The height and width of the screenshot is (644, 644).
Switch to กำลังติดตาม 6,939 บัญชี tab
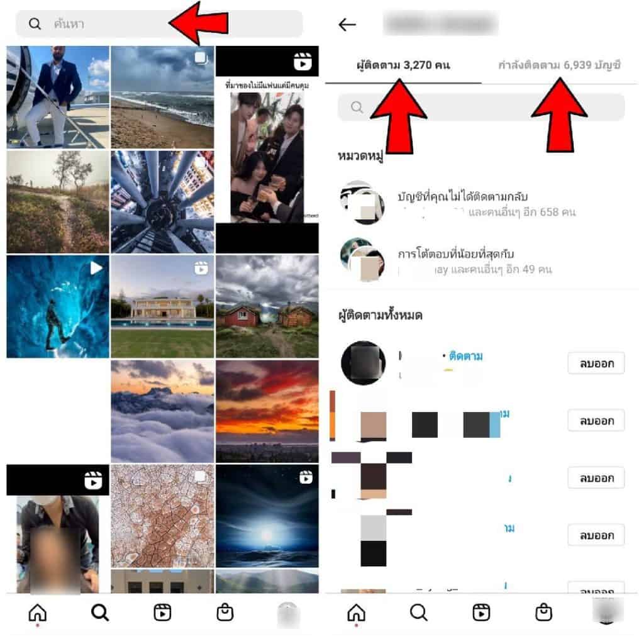point(559,65)
